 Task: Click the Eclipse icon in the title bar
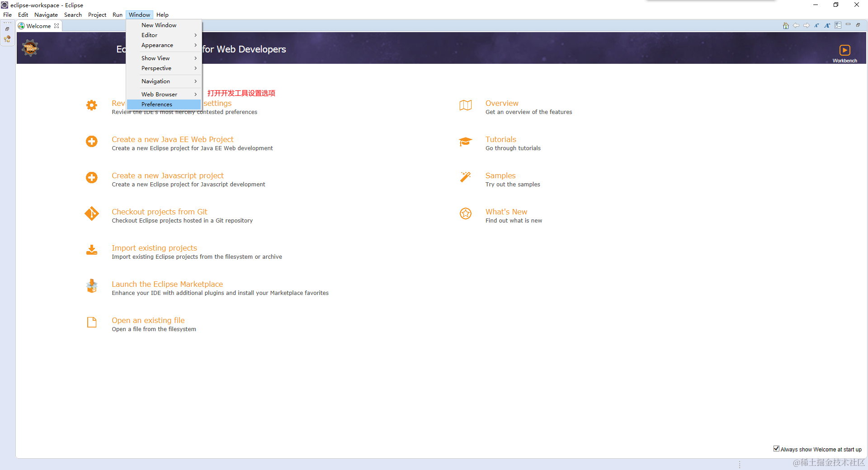[x=5, y=5]
